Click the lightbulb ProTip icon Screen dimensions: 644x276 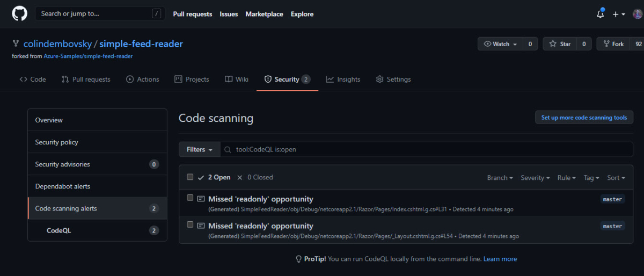click(x=299, y=259)
